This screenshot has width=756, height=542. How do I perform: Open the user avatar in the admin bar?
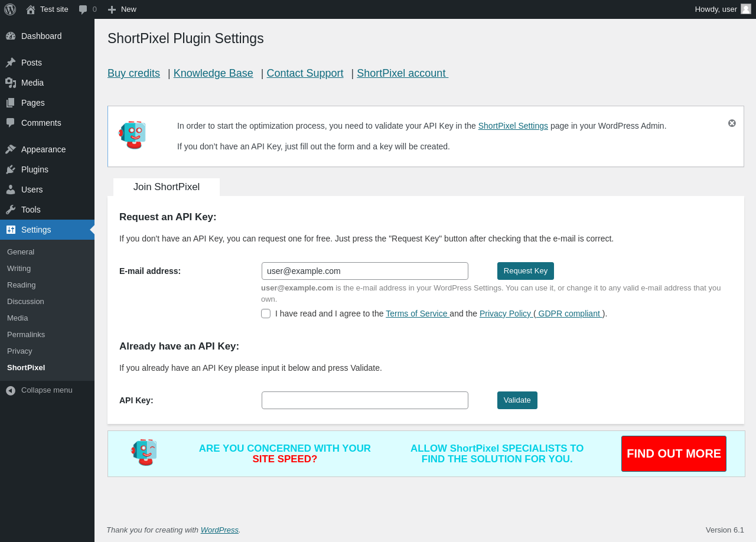click(746, 9)
